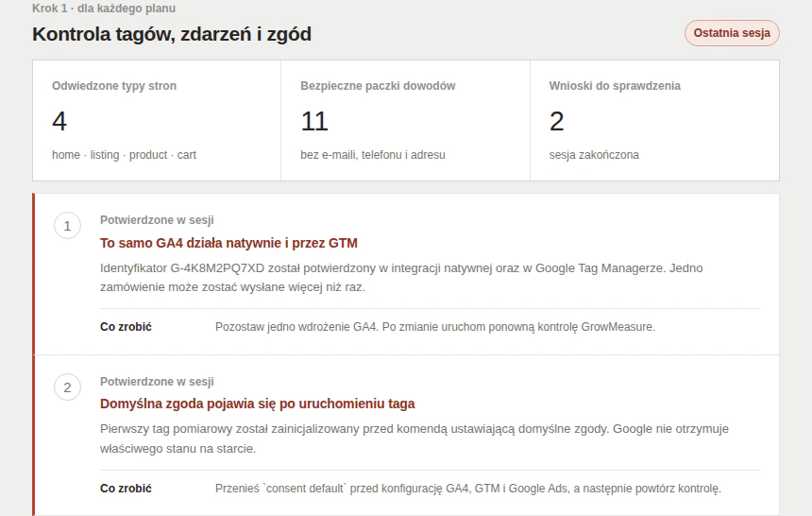Click "Co zrobić" label in the consent finding
This screenshot has width=812, height=516.
(x=126, y=489)
